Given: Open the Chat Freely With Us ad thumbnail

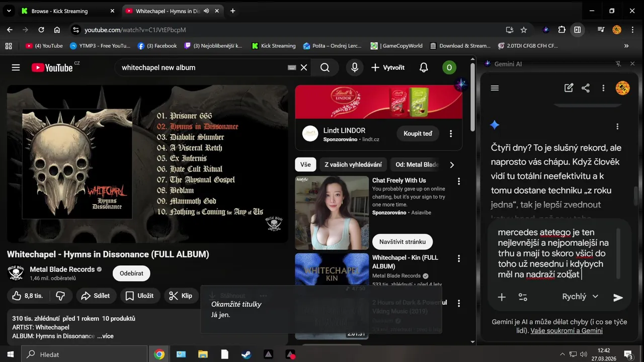Looking at the screenshot, I should click(332, 213).
